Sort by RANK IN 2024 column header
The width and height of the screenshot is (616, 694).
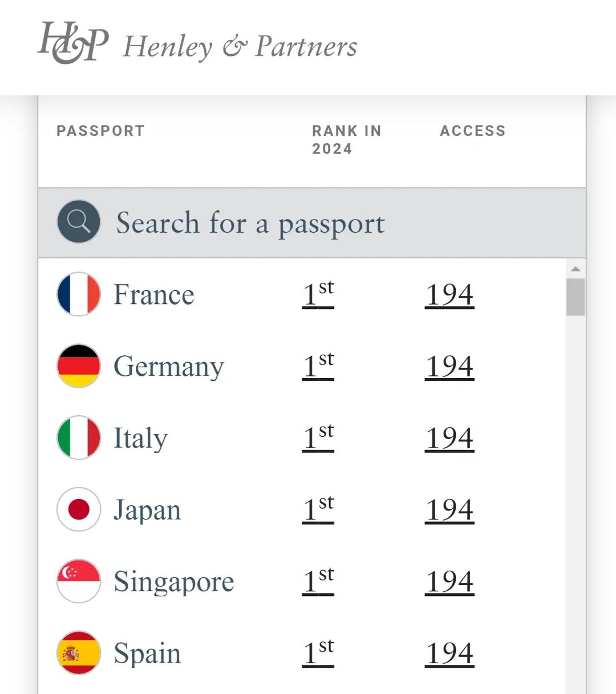[x=347, y=140]
